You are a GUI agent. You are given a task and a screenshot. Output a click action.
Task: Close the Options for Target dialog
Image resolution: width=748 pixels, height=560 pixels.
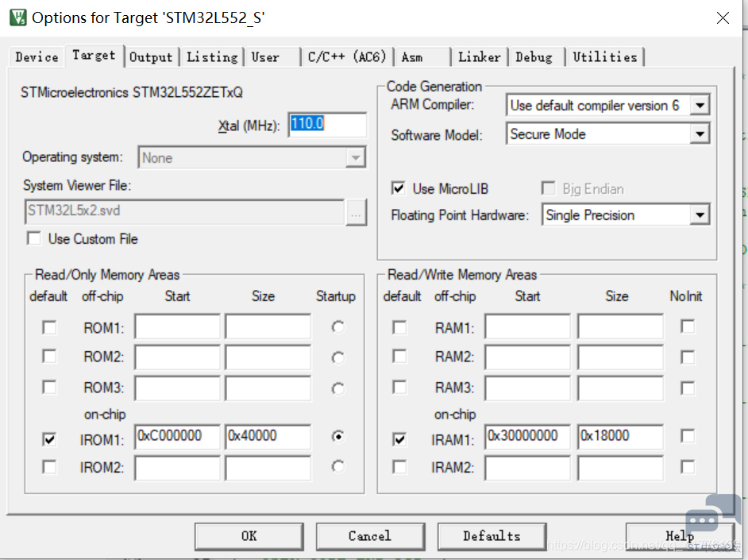723,18
